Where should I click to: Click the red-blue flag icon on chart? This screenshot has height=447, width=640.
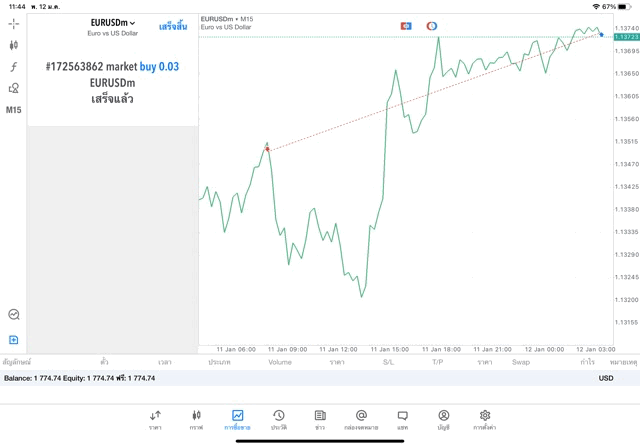pos(406,26)
